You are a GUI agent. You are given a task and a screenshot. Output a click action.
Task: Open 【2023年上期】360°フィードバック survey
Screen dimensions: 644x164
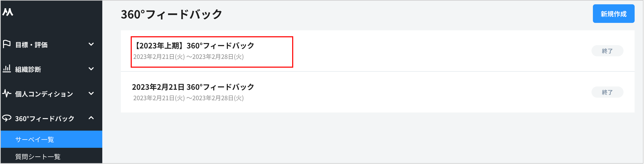pos(194,46)
